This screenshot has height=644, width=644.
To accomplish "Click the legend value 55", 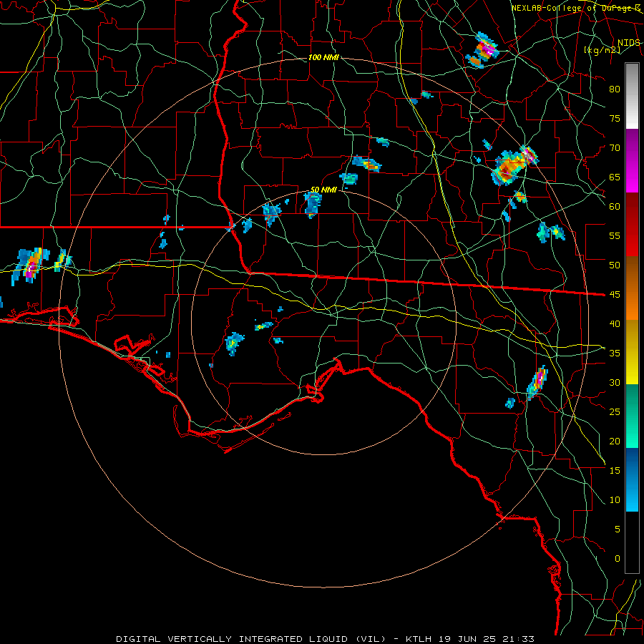I will click(615, 236).
